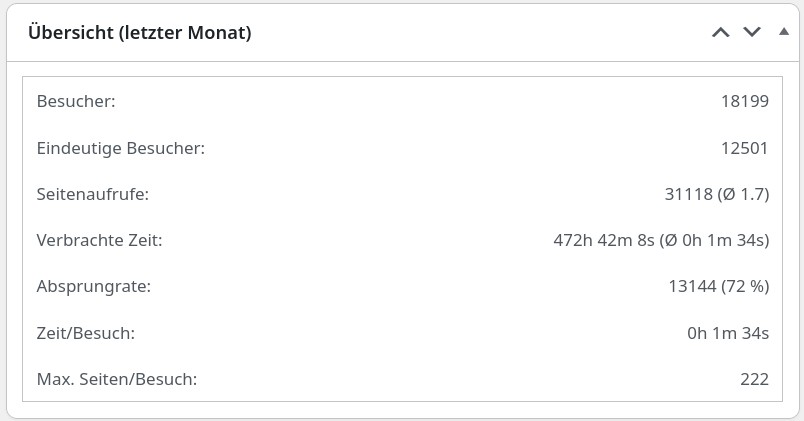Click the Übersicht (letzter Monat) heading
Viewport: 804px width, 421px height.
139,32
